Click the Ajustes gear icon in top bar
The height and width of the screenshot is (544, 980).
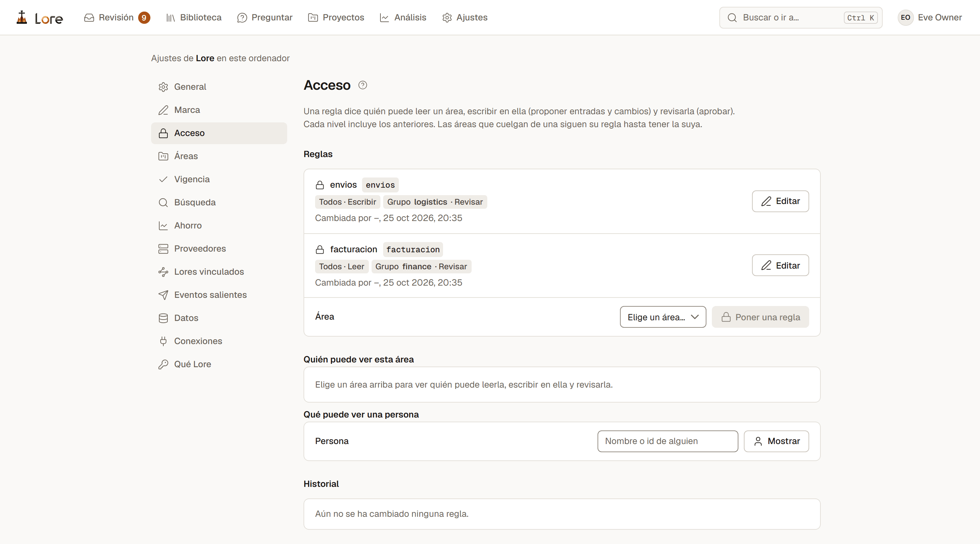[447, 17]
